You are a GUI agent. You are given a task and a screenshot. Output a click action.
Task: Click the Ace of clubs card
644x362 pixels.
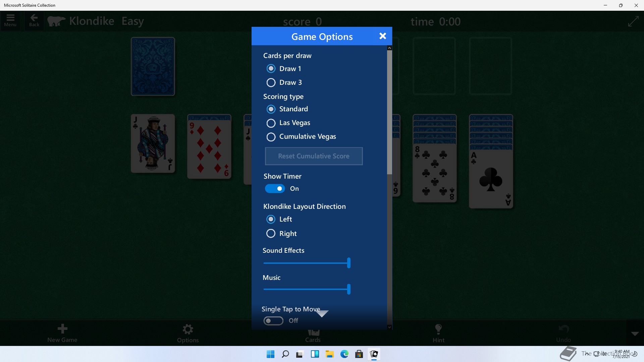pos(491,179)
